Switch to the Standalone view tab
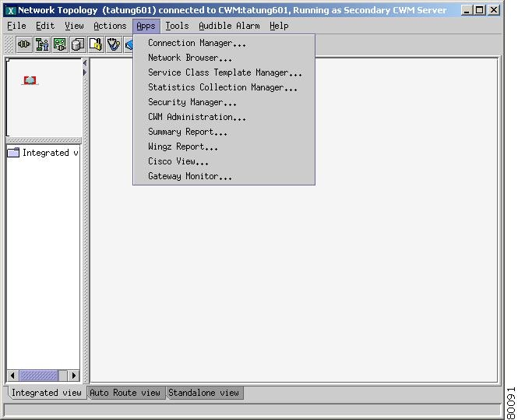 coord(204,393)
